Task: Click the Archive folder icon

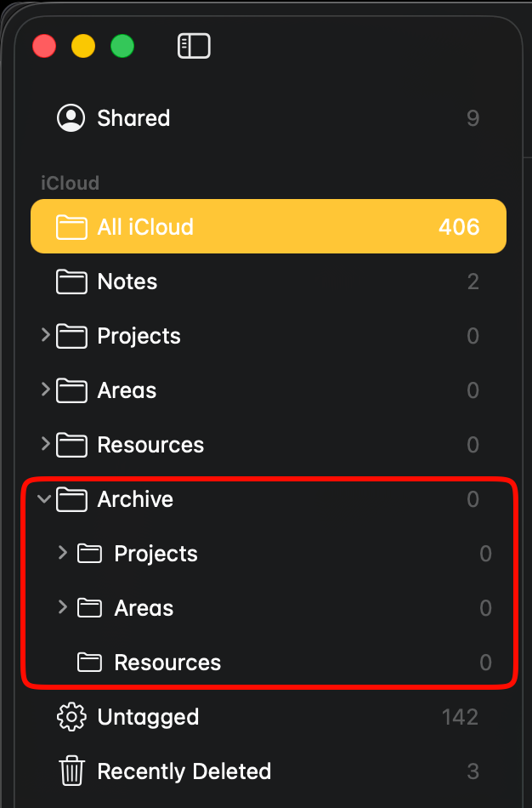Action: 71,499
